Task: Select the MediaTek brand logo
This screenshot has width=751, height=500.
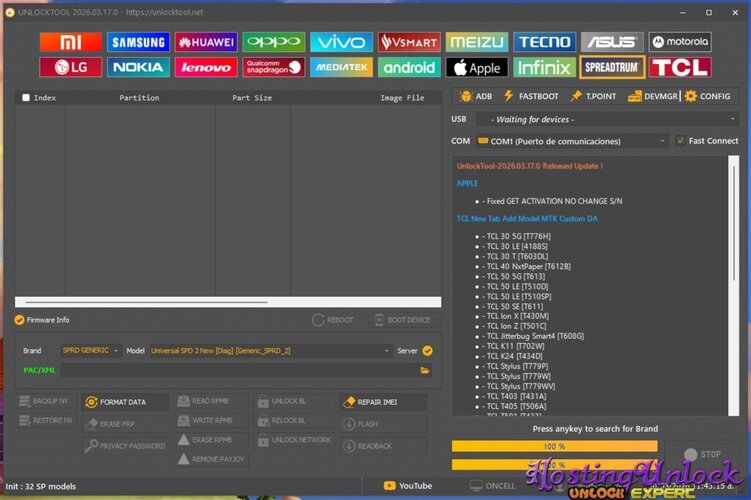Action: (341, 68)
